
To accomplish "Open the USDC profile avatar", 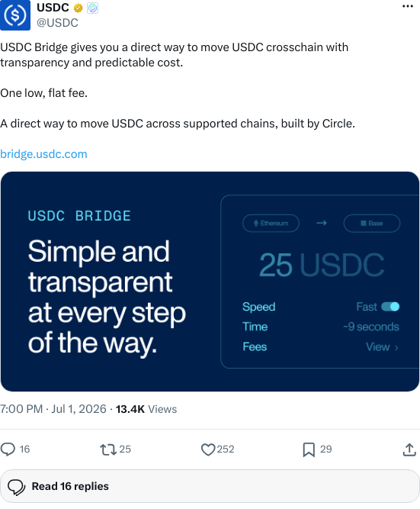I will click(15, 15).
